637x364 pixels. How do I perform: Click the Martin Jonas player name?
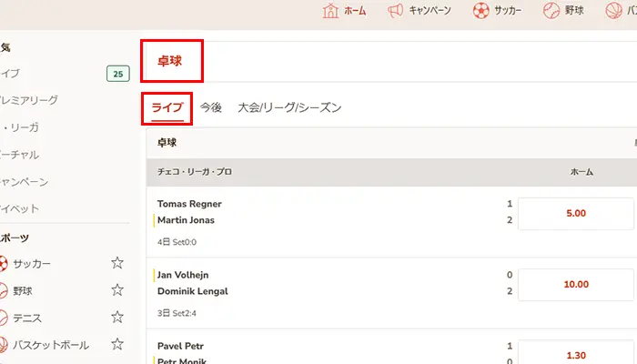coord(186,220)
